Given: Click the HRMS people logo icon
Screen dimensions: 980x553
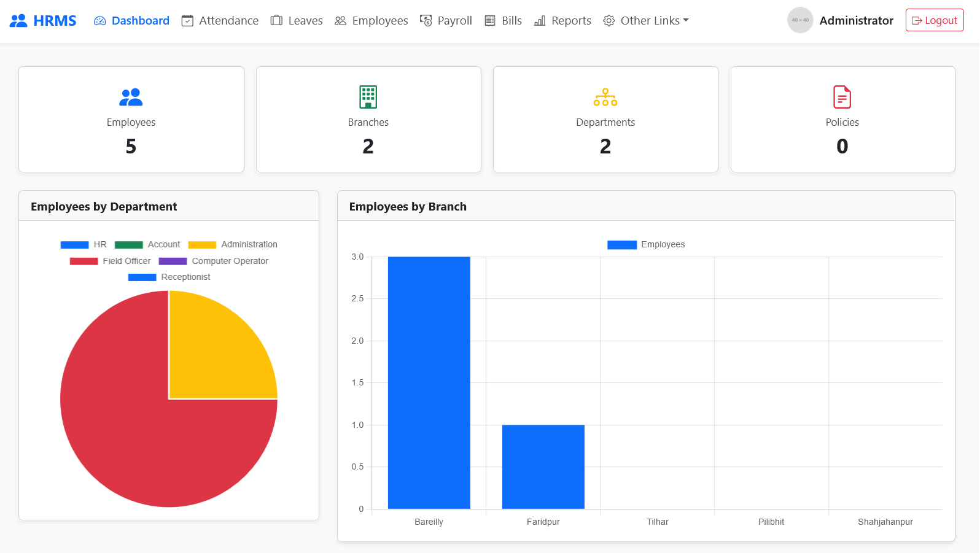Looking at the screenshot, I should point(19,21).
